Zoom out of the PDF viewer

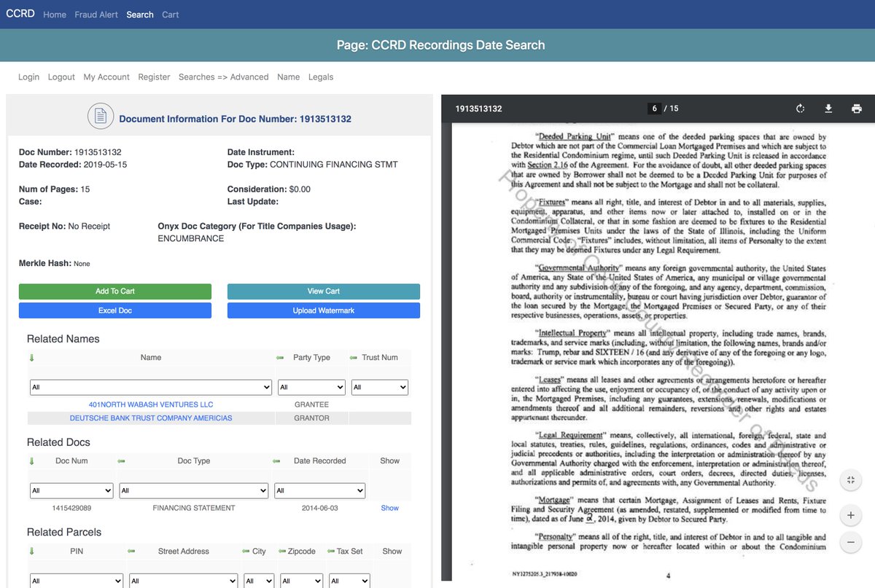850,543
